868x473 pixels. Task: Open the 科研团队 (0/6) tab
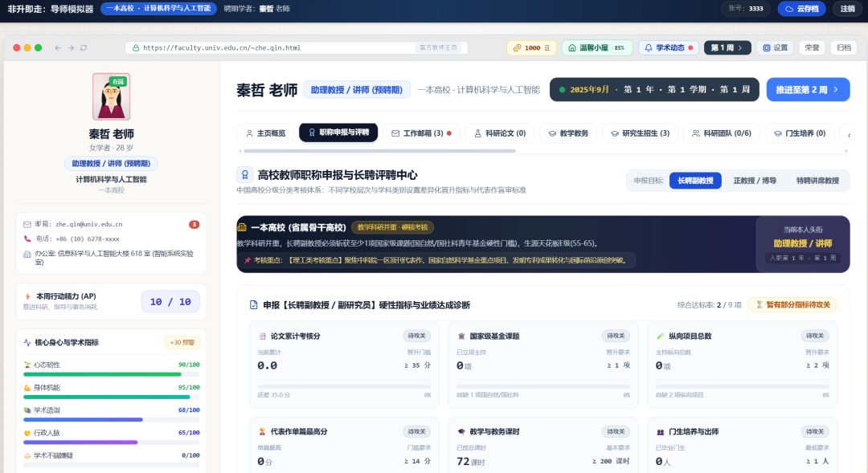pyautogui.click(x=721, y=133)
